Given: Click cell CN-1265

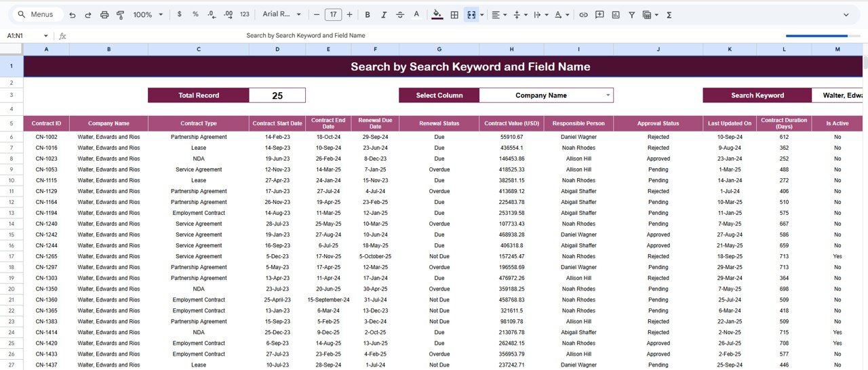Looking at the screenshot, I should pyautogui.click(x=46, y=256).
